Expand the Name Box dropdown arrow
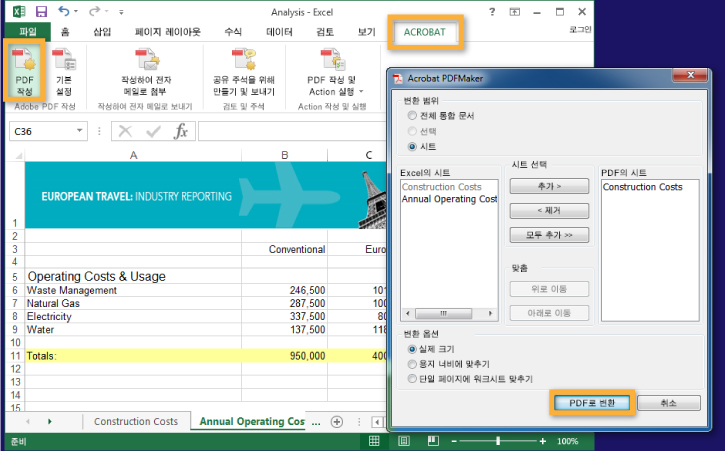This screenshot has height=451, width=725. [80, 131]
